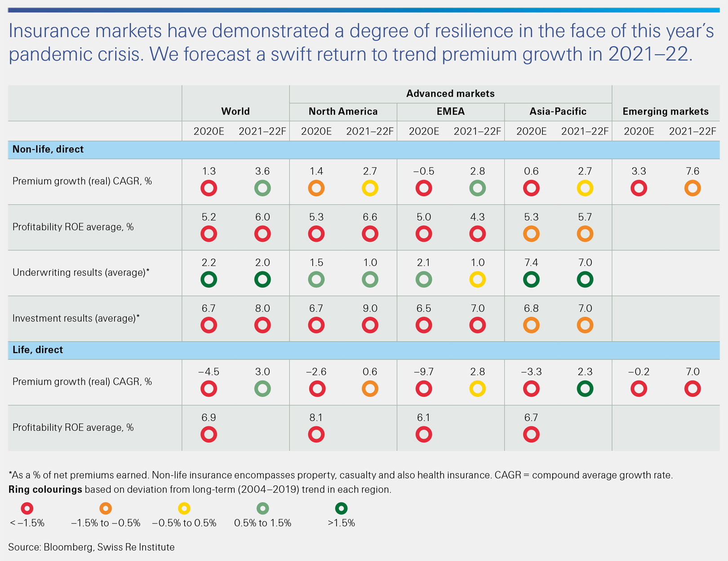Screen dimensions: 728x561
Task: Click the Source: Bloomberg, Swiss Re Institute text
Action: tap(91, 547)
